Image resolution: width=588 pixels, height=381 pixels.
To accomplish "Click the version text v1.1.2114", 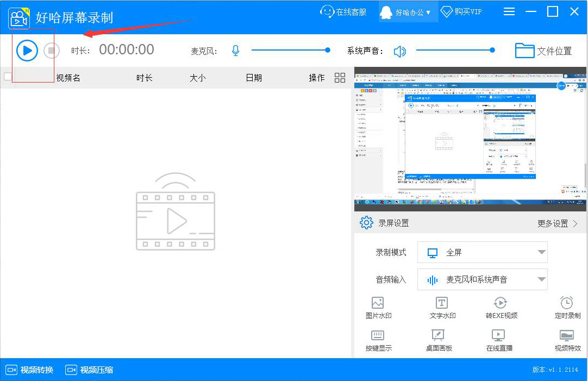I will (555, 370).
